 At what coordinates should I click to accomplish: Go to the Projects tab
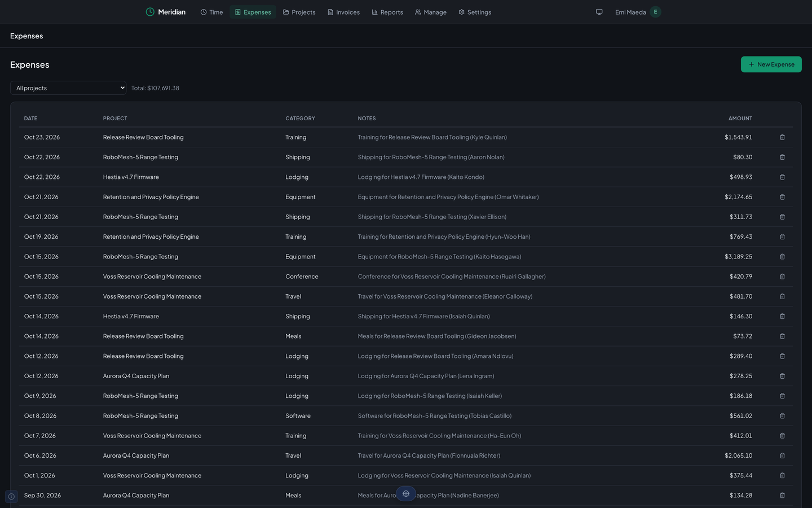click(299, 12)
